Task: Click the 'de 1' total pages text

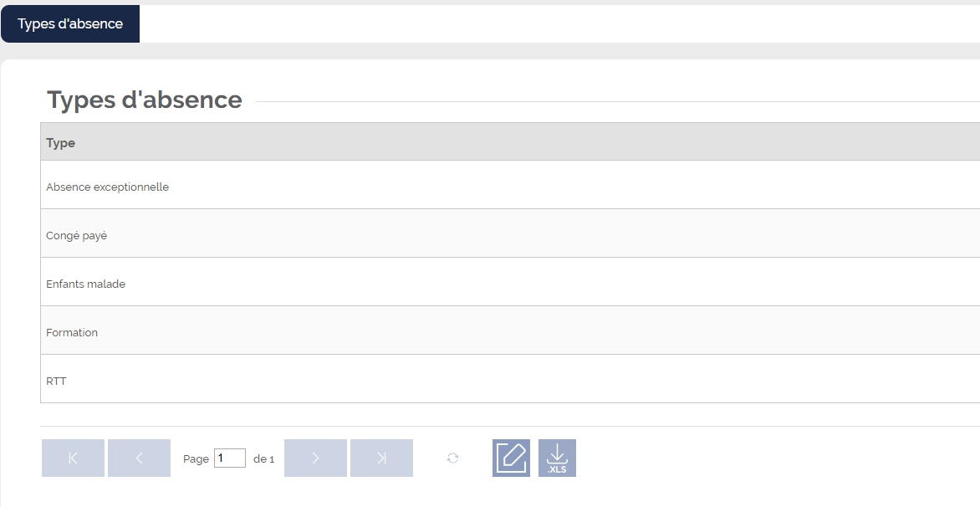Action: 263,458
